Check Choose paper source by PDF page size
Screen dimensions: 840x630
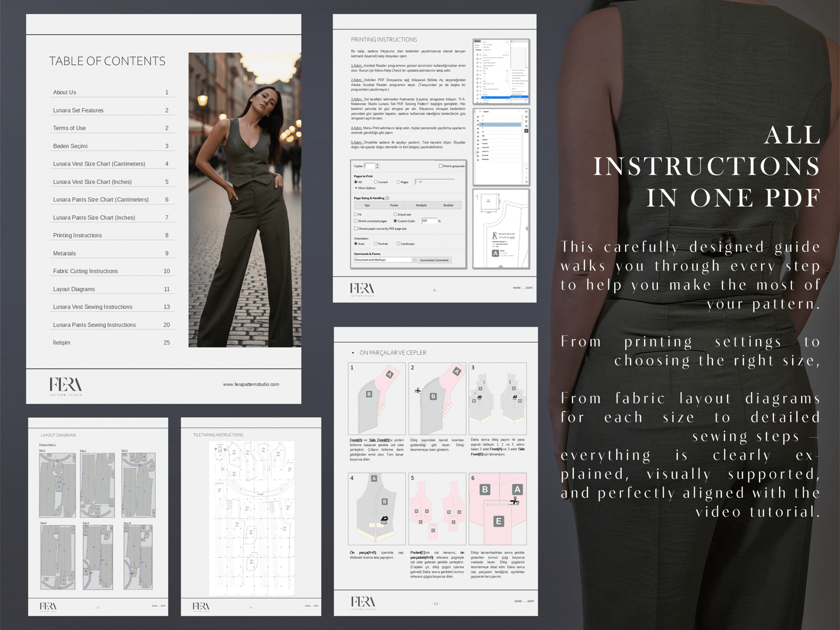pos(356,228)
